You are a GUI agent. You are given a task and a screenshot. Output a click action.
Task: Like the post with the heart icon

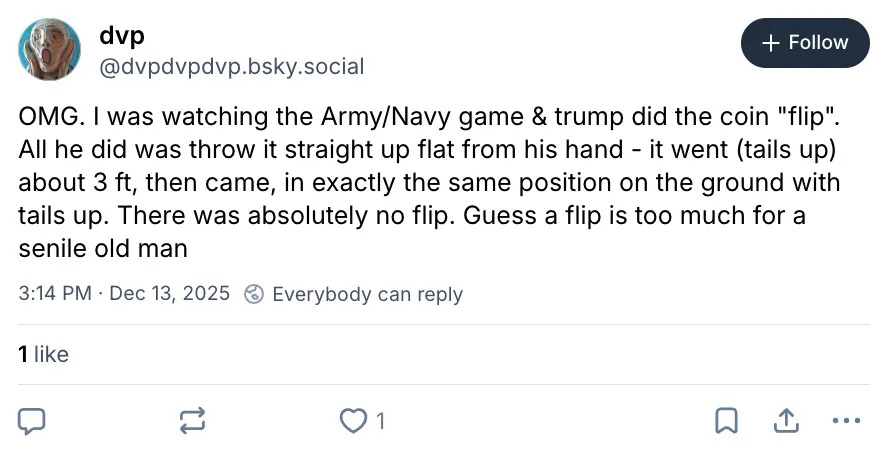[x=353, y=422]
